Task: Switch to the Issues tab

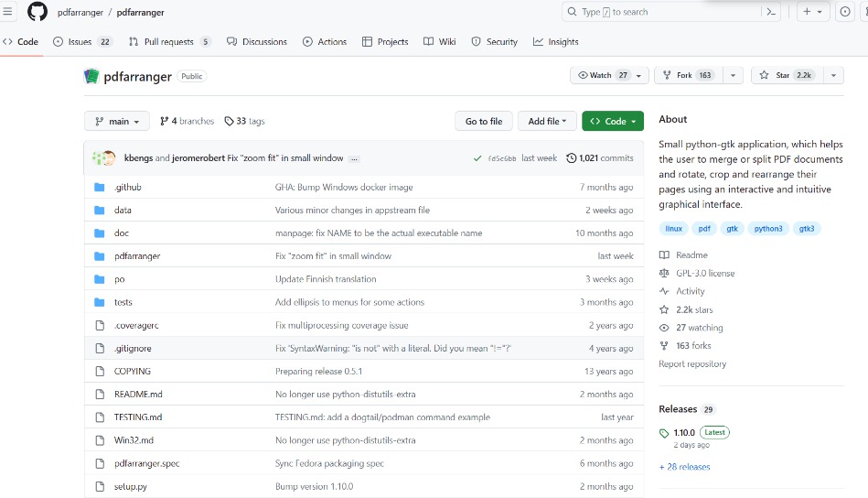Action: coord(82,42)
